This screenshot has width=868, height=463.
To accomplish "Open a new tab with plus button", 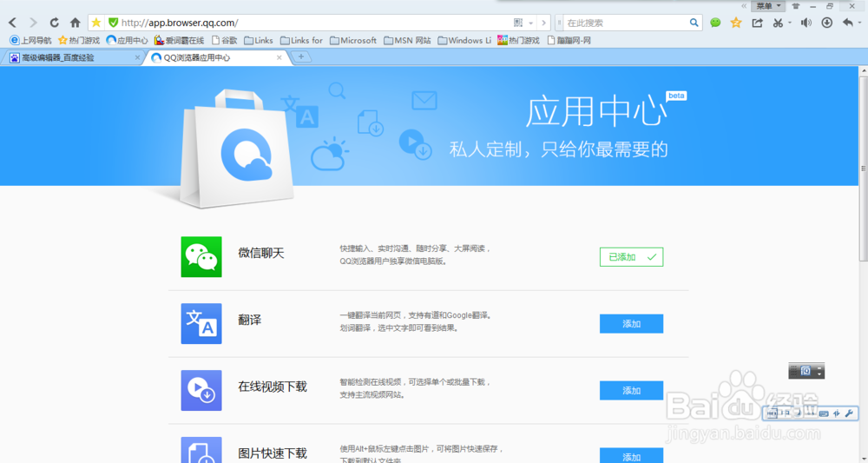I will click(x=301, y=56).
